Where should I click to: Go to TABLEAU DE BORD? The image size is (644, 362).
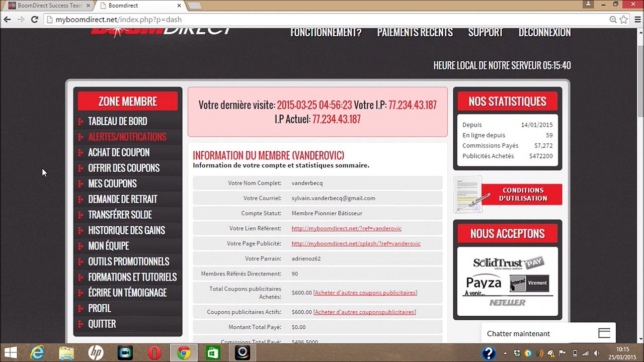click(118, 121)
